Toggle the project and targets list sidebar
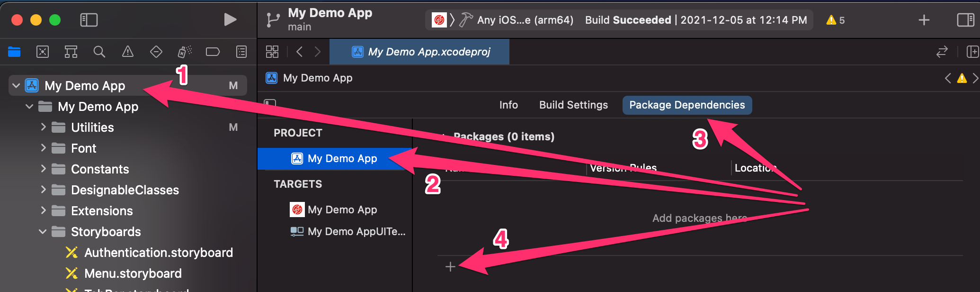 (x=270, y=103)
